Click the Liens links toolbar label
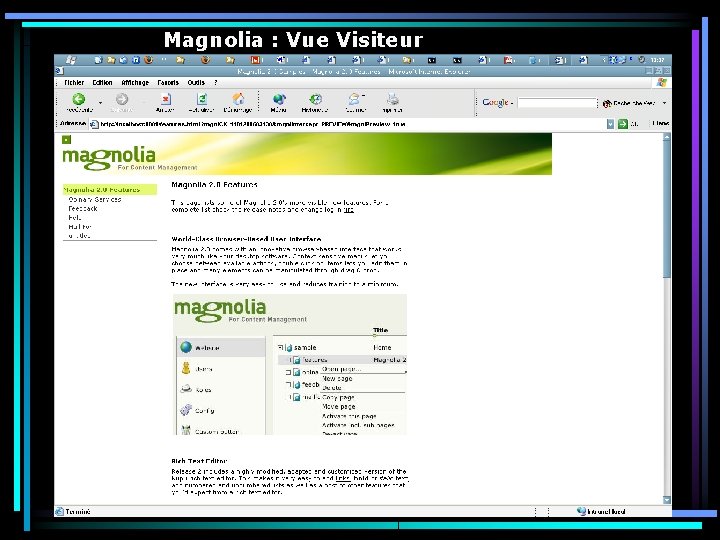 [x=660, y=124]
